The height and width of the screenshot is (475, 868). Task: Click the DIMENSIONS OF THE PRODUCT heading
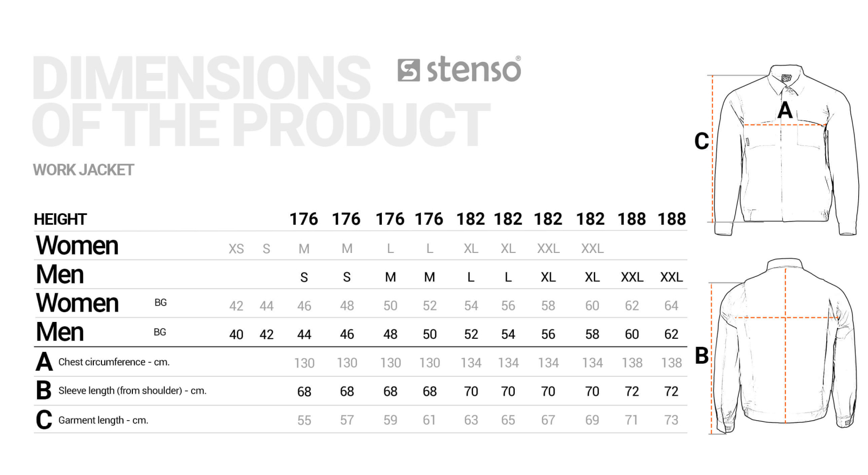[260, 102]
